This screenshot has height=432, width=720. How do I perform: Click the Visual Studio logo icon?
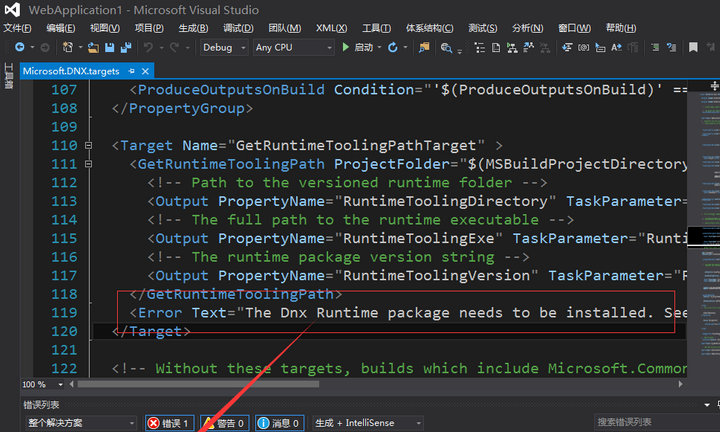(12, 10)
